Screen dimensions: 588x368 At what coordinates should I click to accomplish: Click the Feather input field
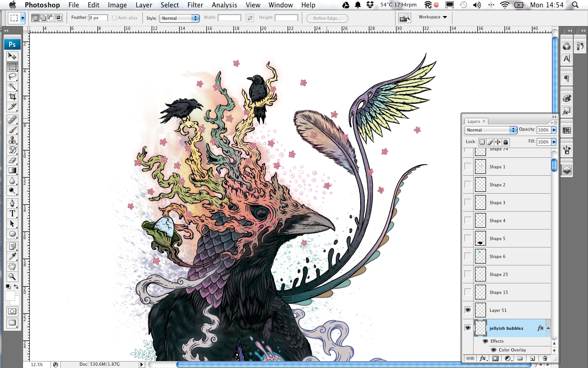click(x=98, y=18)
